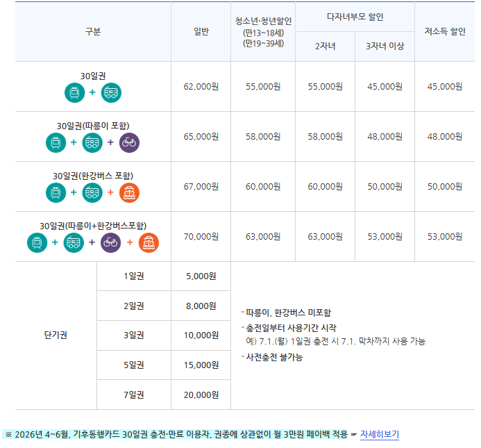Click 청소년·청년할인 58,000원 cell
The height and width of the screenshot is (448, 481).
(x=263, y=137)
